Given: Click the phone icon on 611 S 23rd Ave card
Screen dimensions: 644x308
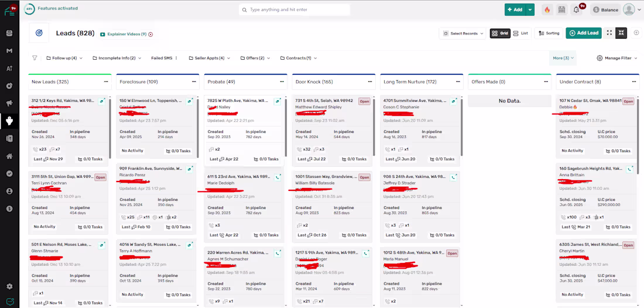Looking at the screenshot, I should coord(278,177).
